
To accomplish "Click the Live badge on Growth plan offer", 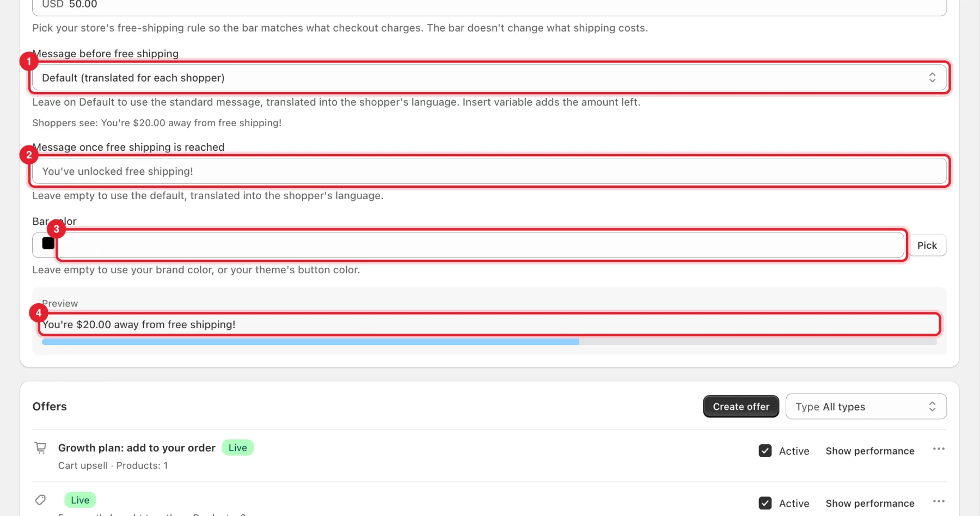I will click(x=238, y=447).
